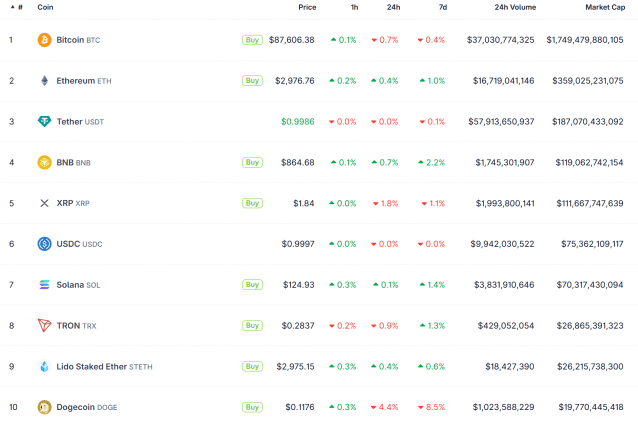Click the Dogecoin logo icon
This screenshot has height=423, width=638.
click(44, 407)
